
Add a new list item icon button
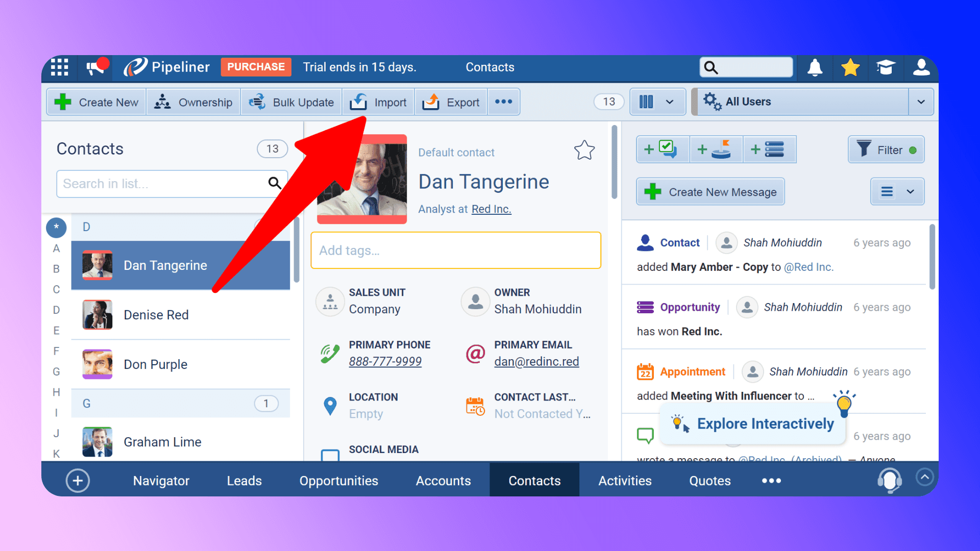pyautogui.click(x=770, y=149)
